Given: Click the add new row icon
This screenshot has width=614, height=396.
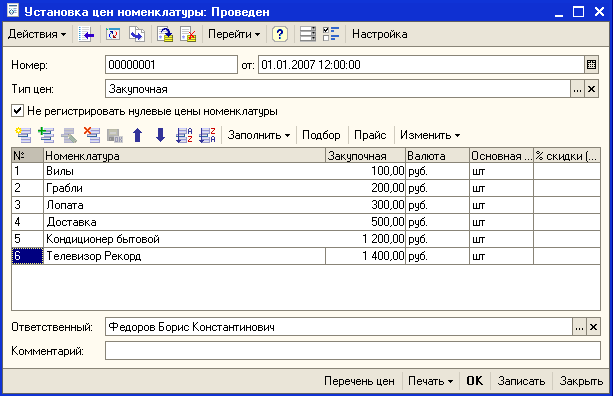Looking at the screenshot, I should point(23,135).
